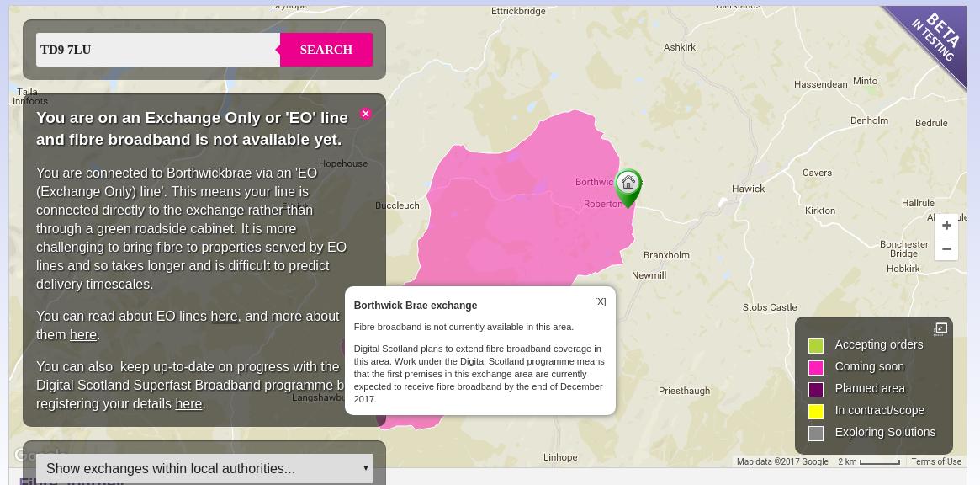The width and height of the screenshot is (980, 485).
Task: Click the Hopehouse label on the map
Action: pyautogui.click(x=343, y=163)
